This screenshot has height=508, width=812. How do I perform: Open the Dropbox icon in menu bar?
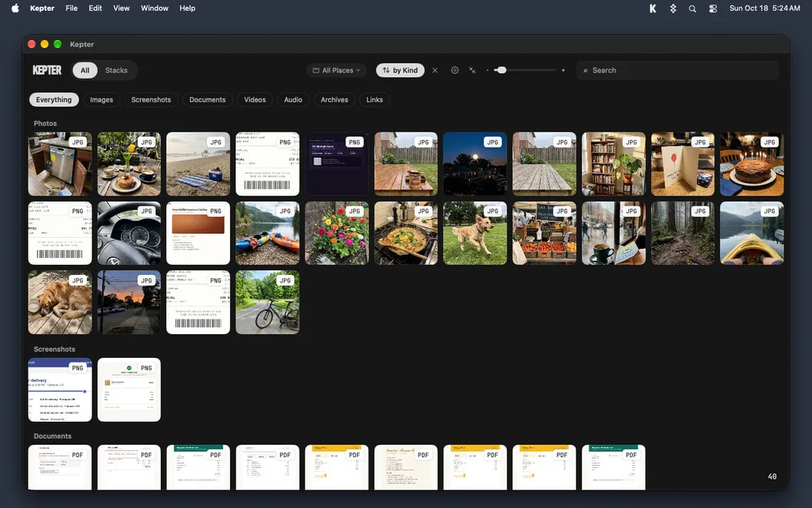point(673,8)
